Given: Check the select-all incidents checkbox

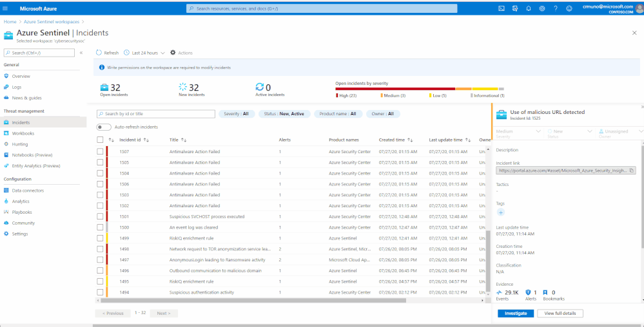Looking at the screenshot, I should (x=100, y=140).
